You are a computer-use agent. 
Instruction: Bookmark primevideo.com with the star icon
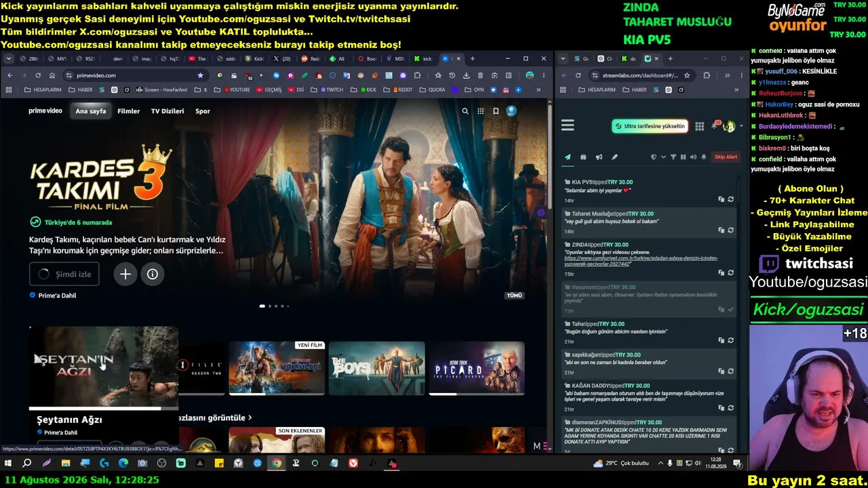pos(200,75)
